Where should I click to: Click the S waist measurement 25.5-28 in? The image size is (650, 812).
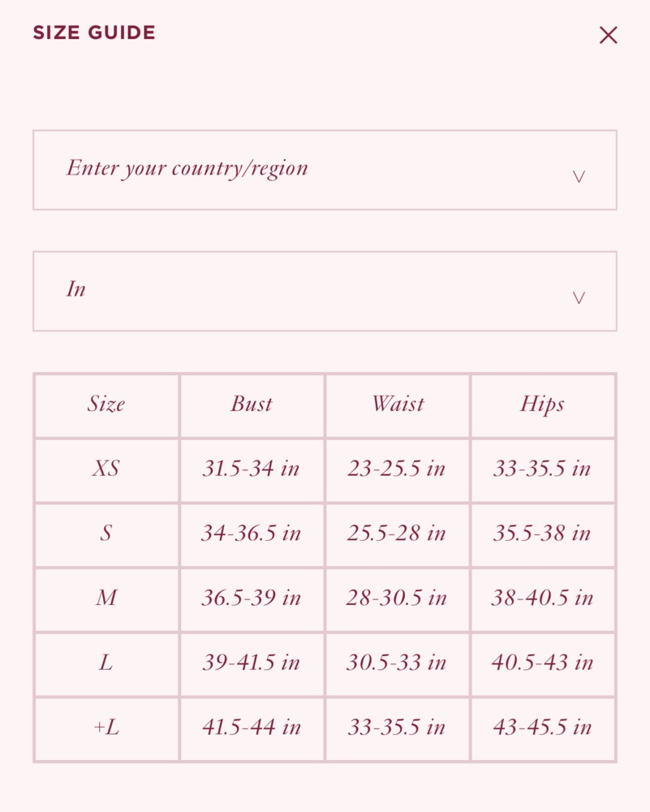click(397, 533)
